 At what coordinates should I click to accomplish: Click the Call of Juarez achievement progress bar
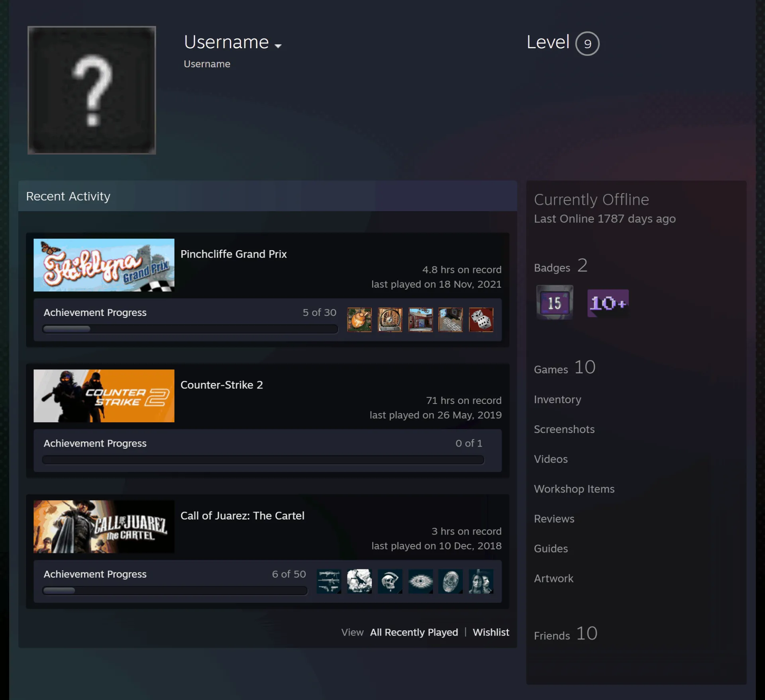[x=175, y=590]
